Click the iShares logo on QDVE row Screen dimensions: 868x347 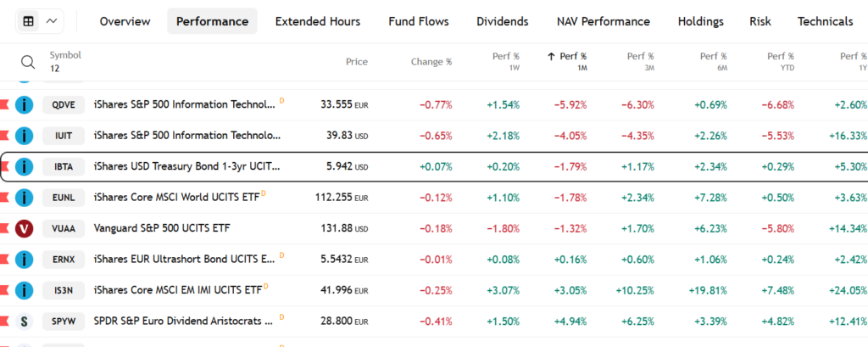point(25,105)
